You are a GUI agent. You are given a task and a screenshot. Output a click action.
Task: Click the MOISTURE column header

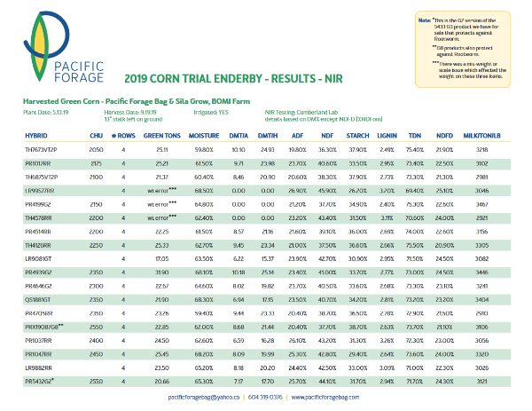(204, 136)
